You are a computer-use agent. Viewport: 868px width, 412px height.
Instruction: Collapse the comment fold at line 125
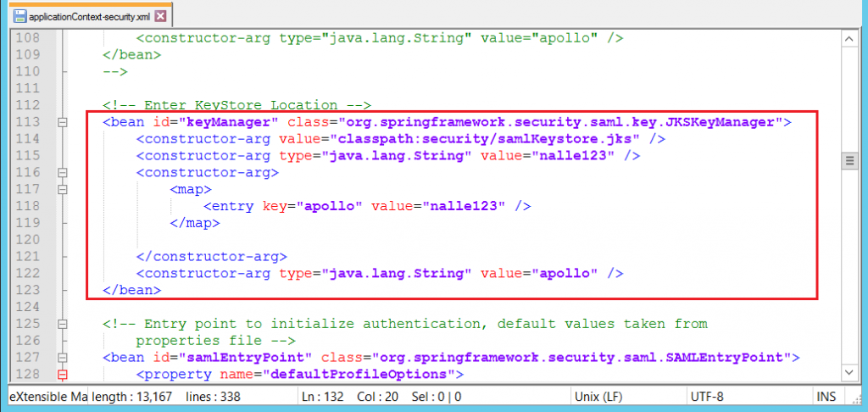63,324
